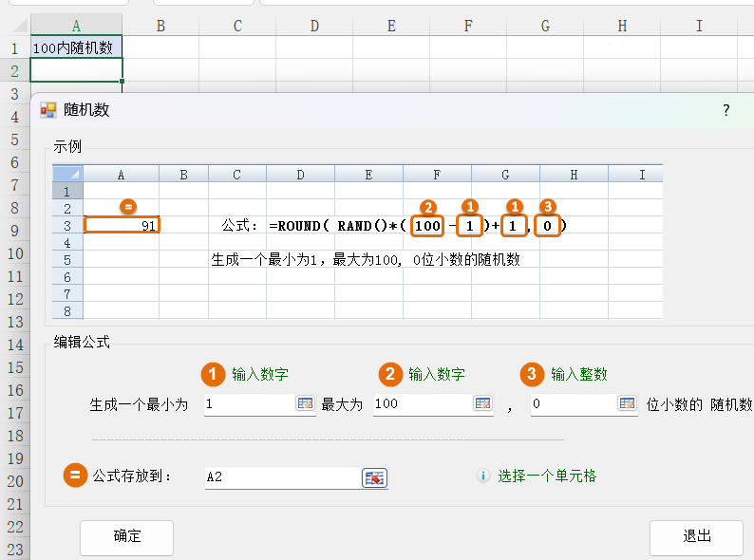Click the maximum value input containing 100
This screenshot has width=754, height=560.
[x=422, y=404]
